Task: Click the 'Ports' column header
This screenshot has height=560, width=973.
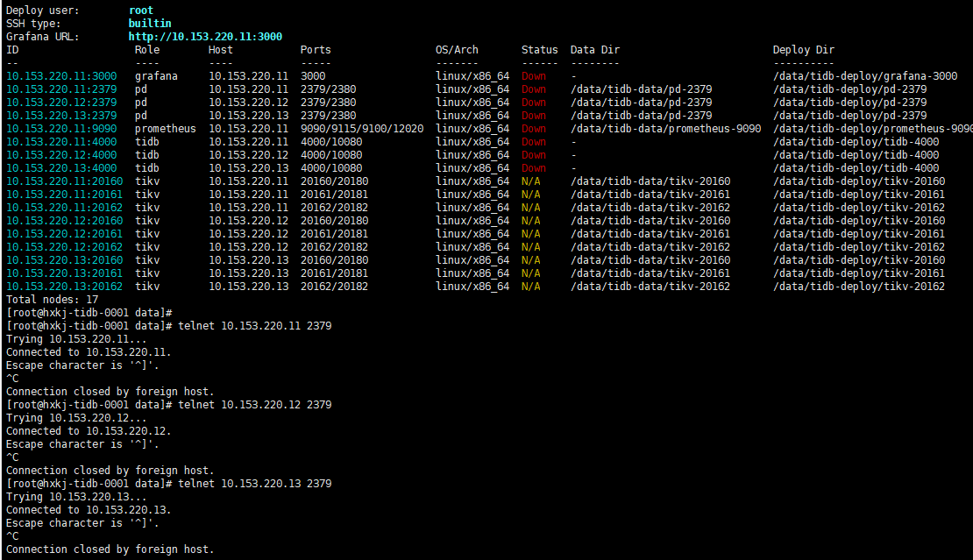Action: (x=316, y=50)
